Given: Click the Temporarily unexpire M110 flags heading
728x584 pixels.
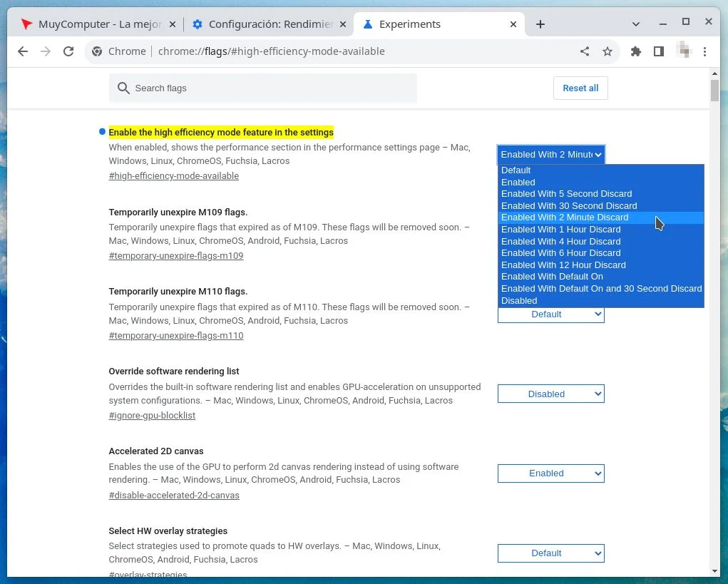Looking at the screenshot, I should tap(178, 292).
